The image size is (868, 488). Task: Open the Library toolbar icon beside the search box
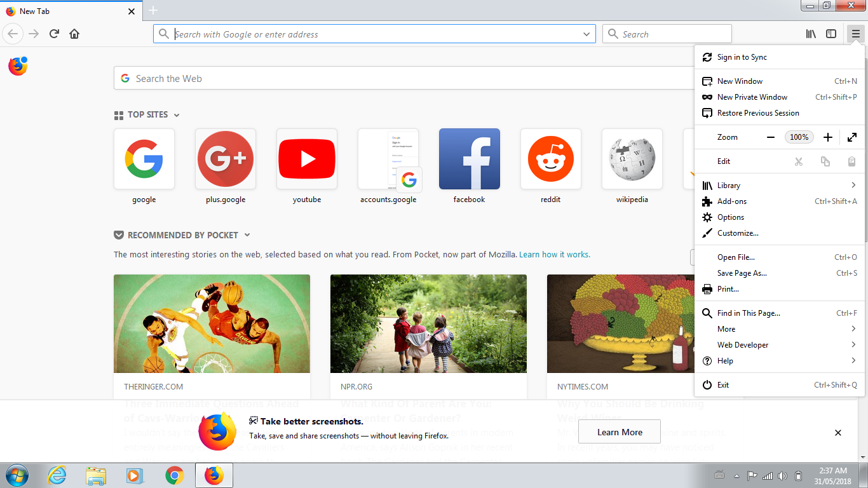(811, 34)
